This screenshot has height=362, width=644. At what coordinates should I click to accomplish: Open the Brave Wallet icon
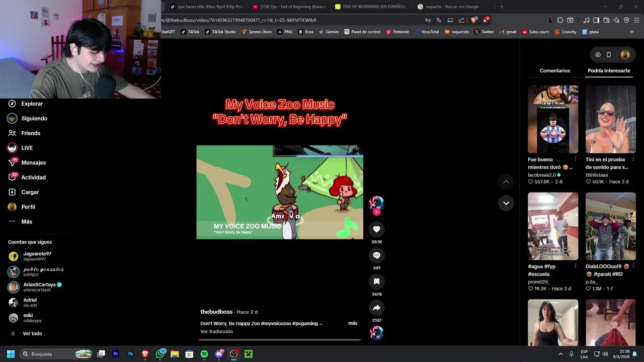point(606,20)
